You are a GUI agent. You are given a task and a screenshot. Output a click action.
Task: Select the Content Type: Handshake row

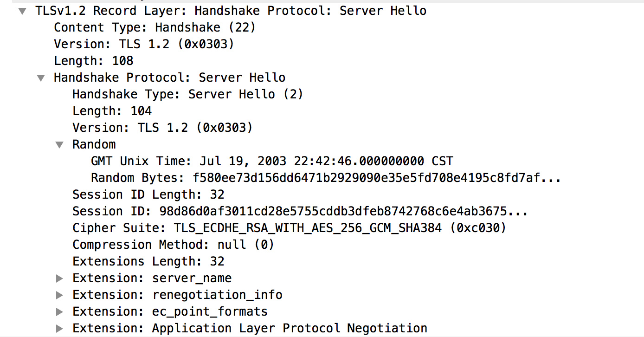coord(155,27)
